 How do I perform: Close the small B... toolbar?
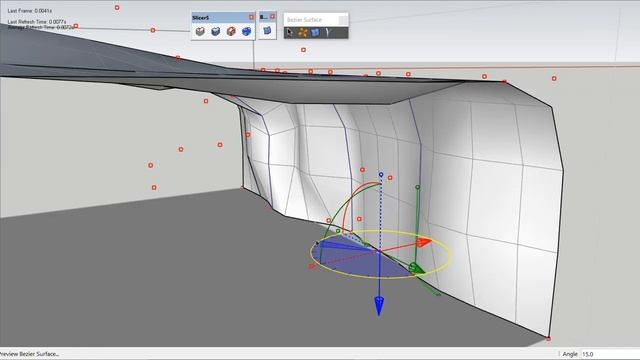click(x=273, y=17)
